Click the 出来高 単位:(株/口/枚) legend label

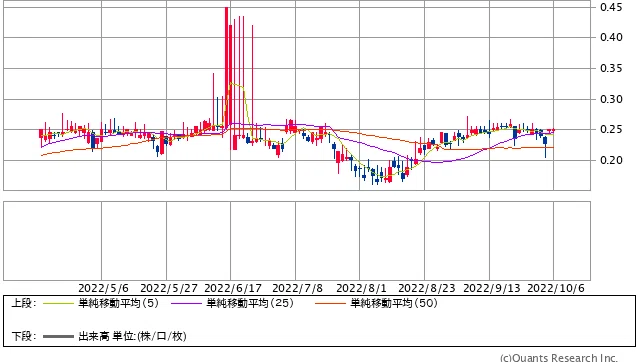click(x=132, y=336)
